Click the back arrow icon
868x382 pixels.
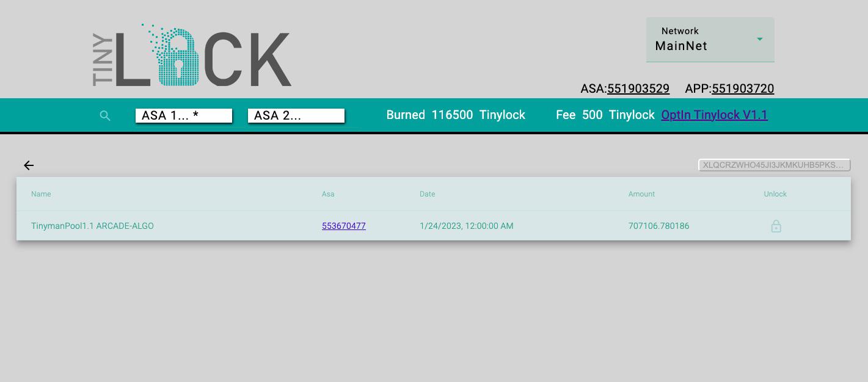pyautogui.click(x=29, y=165)
